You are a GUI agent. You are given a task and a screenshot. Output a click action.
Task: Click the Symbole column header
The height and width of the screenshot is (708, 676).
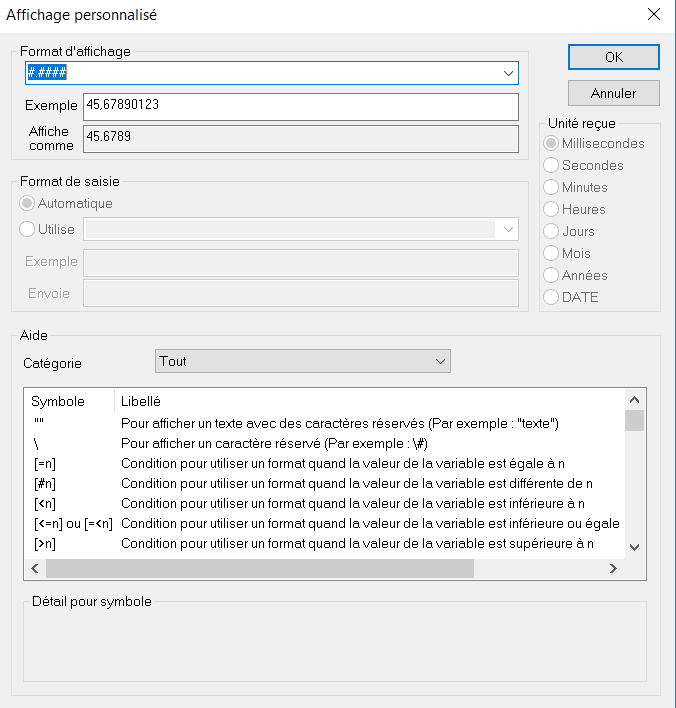tap(58, 401)
